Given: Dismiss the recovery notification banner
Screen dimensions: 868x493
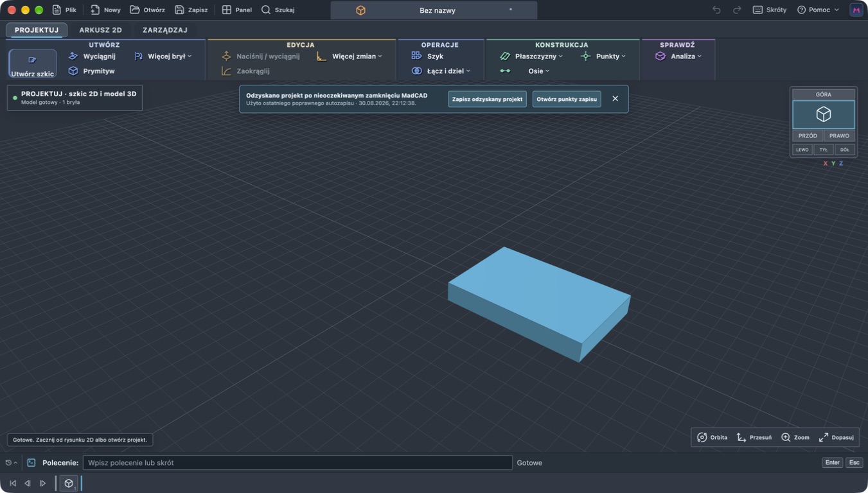Looking at the screenshot, I should (x=615, y=99).
